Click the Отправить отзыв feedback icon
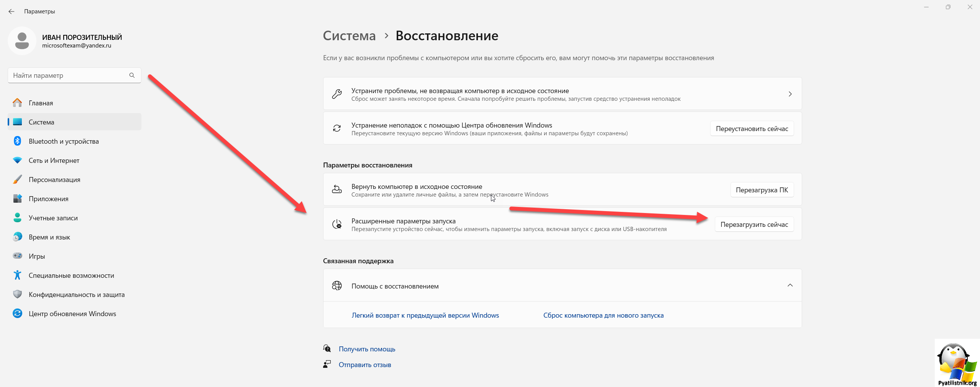 coord(327,364)
